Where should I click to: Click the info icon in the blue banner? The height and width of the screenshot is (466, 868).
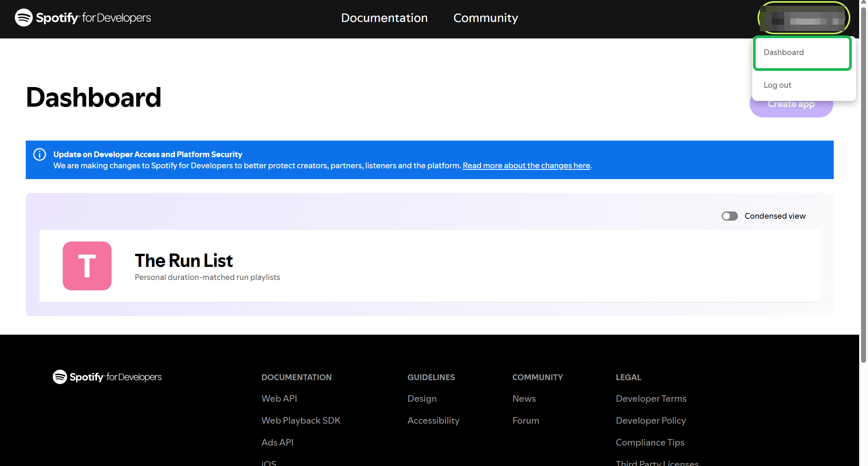pos(40,154)
